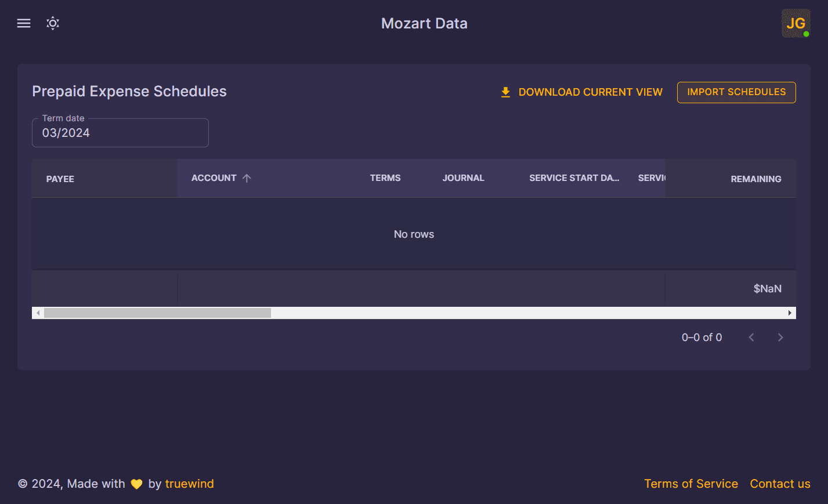Click the 0–0 of 0 pagination label

702,337
